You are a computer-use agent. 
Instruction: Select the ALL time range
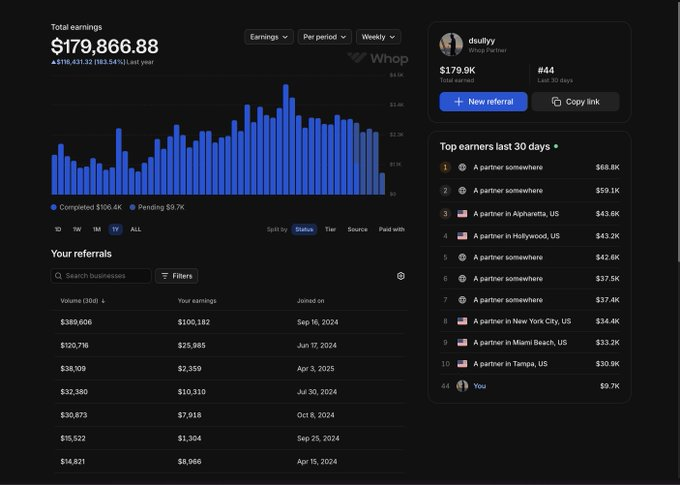(135, 229)
